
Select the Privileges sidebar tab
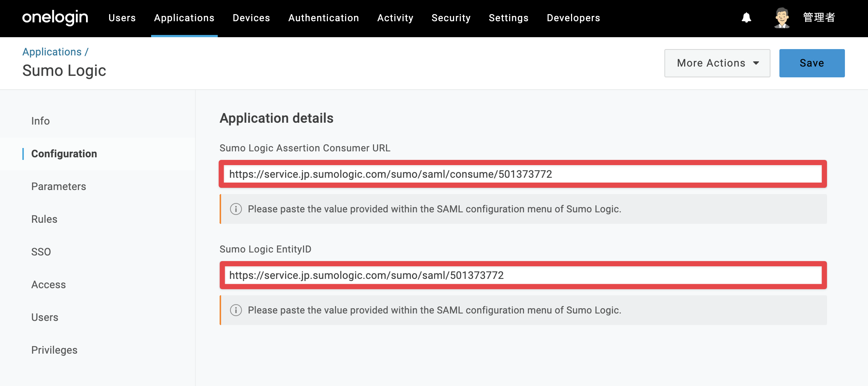(x=54, y=350)
